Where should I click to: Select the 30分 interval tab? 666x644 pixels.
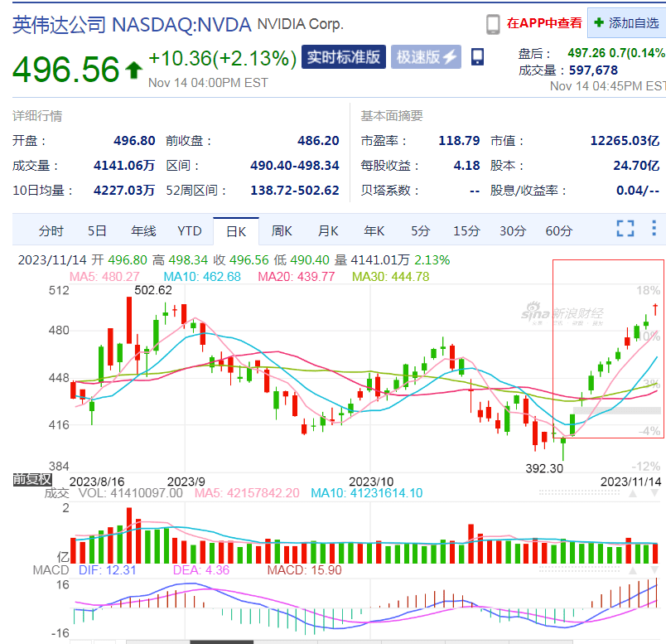point(513,231)
